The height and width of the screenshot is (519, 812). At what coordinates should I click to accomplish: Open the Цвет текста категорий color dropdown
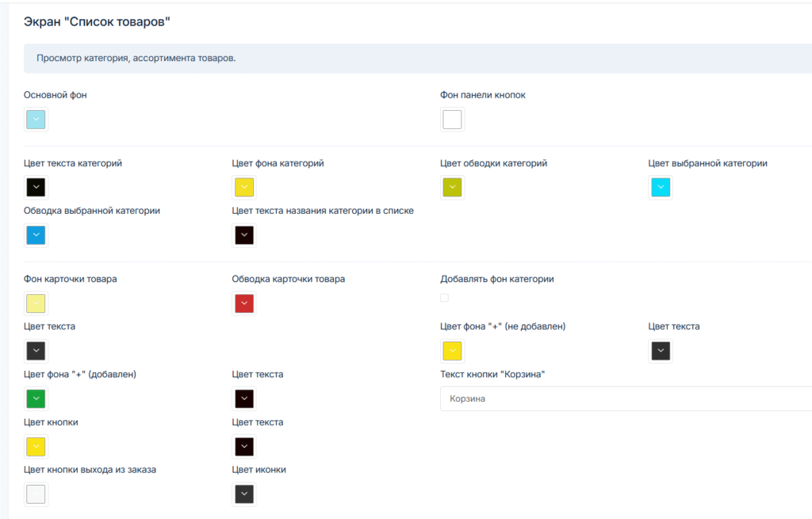click(36, 188)
